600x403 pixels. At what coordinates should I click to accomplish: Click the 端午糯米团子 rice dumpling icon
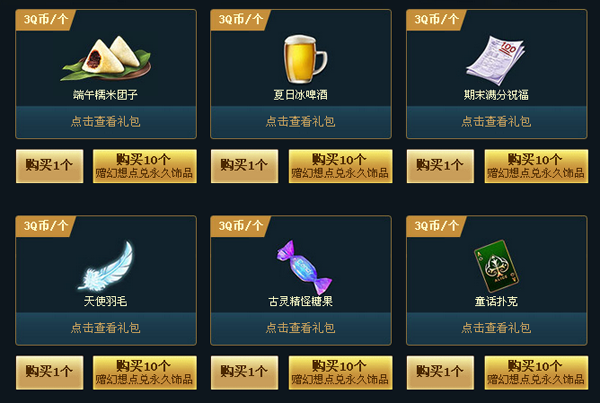click(106, 58)
